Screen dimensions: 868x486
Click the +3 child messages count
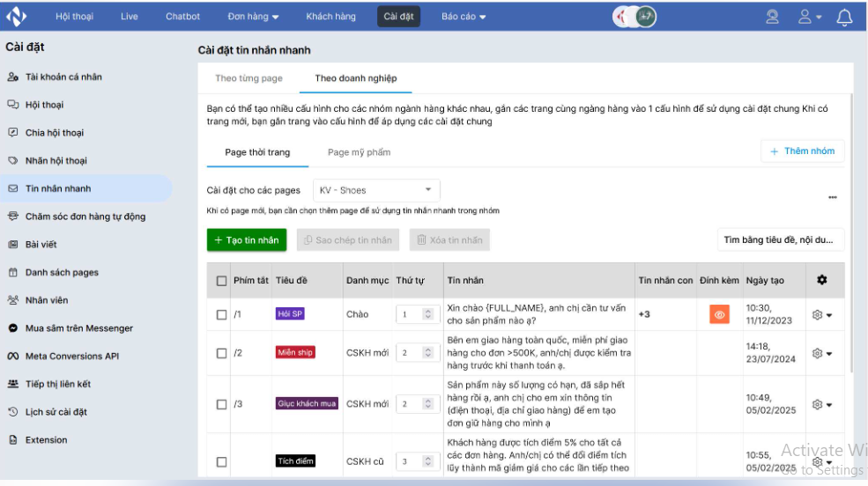pos(644,314)
